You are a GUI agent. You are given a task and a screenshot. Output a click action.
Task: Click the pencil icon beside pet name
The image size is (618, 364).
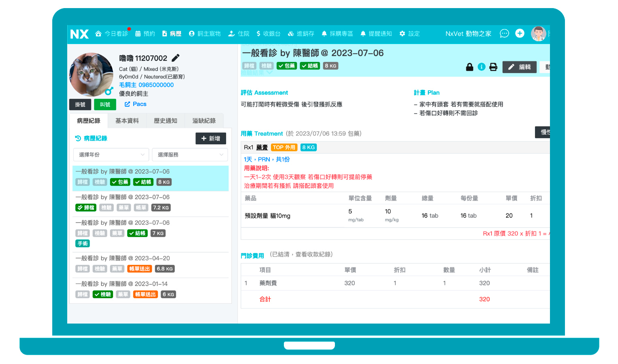[x=175, y=58]
